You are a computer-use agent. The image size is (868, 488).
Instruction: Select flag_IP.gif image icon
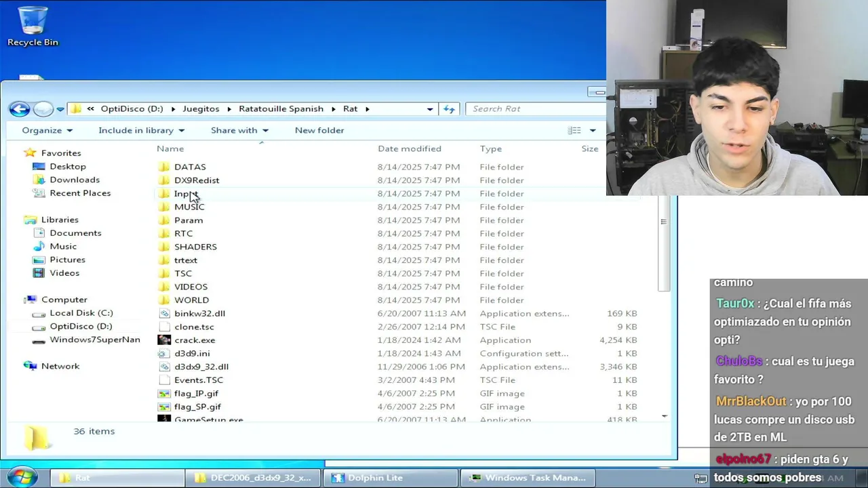pos(164,393)
